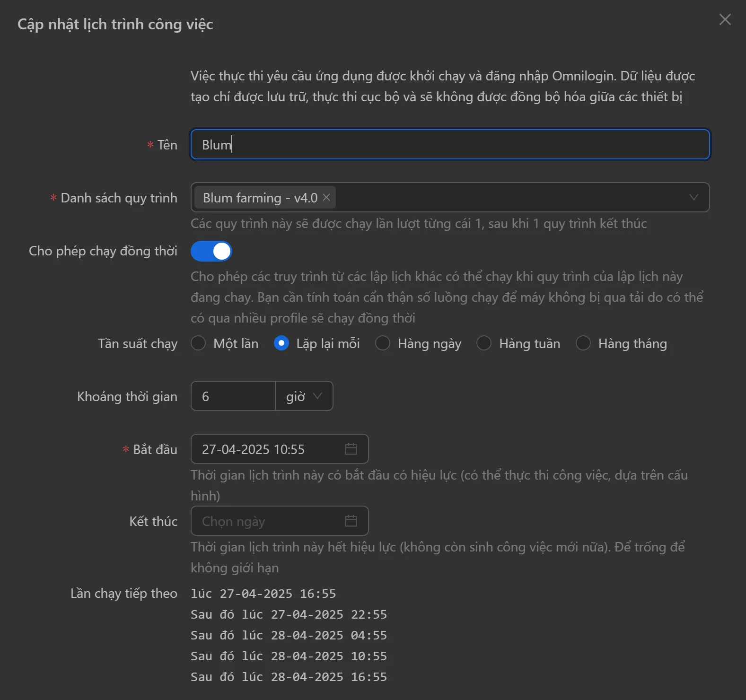
Task: Select the Một lần frequency option
Action: [198, 343]
